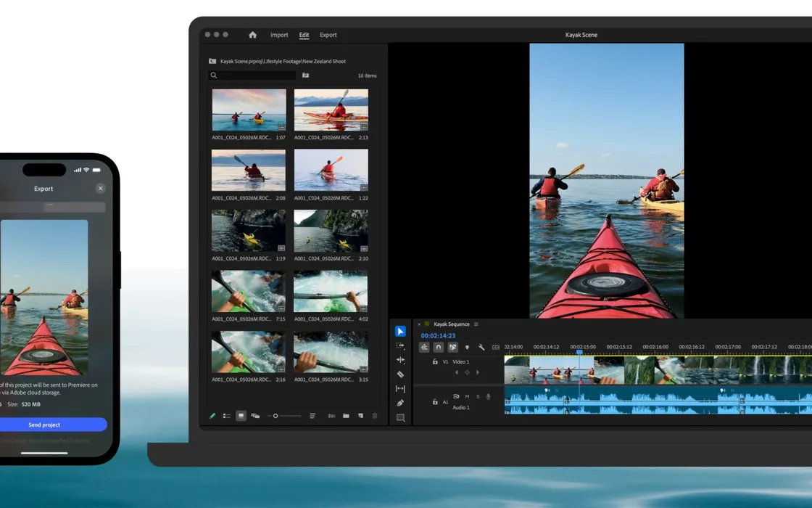Choose the Ripple Edit tool

[x=400, y=360]
